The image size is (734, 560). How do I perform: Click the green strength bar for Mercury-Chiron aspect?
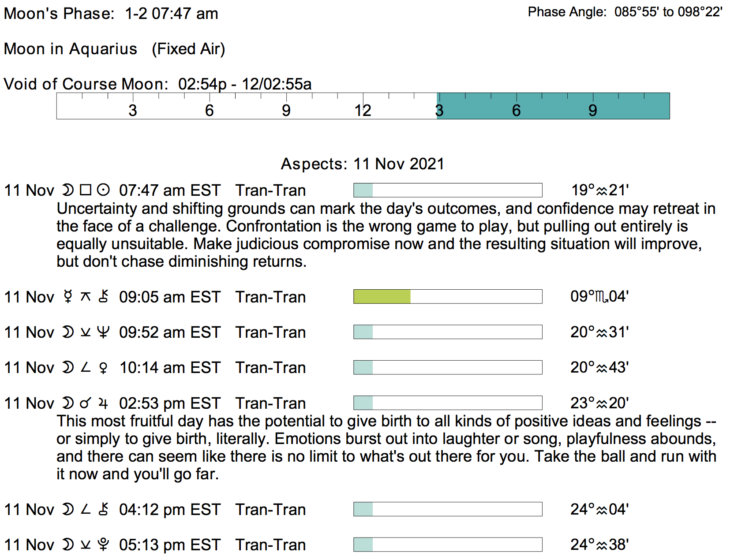pos(382,297)
